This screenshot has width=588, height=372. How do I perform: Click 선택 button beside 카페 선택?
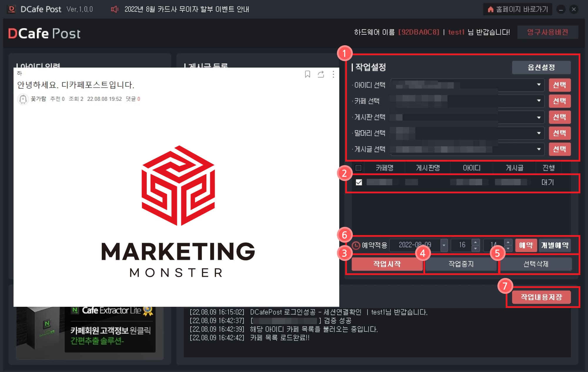pos(559,101)
